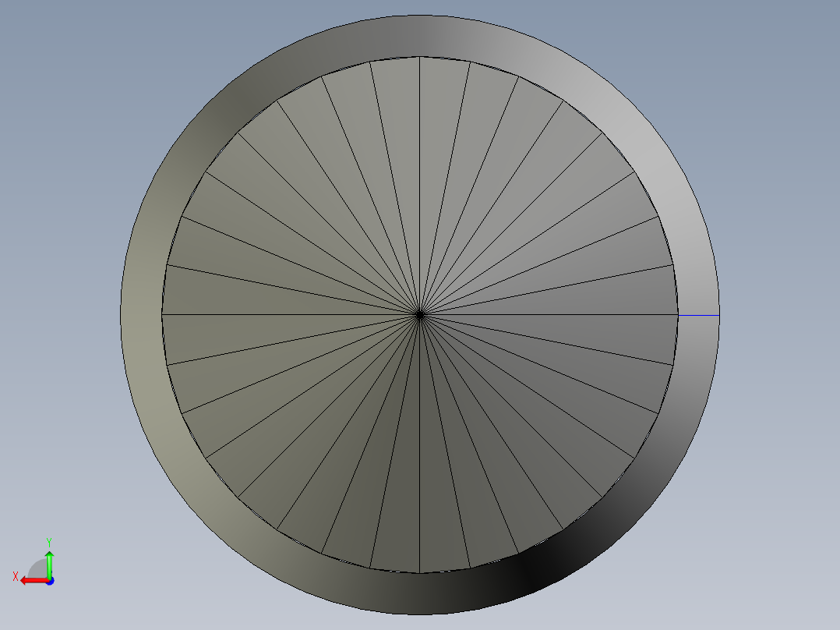This screenshot has height=630, width=840.
Task: Select the short blue seam line on ring
Action: 698,315
